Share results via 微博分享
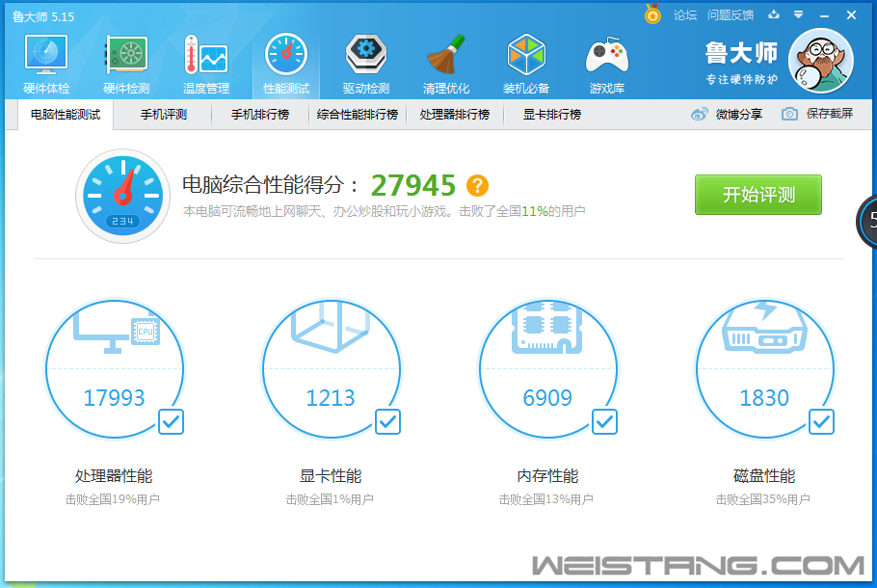The height and width of the screenshot is (588, 877). (727, 114)
